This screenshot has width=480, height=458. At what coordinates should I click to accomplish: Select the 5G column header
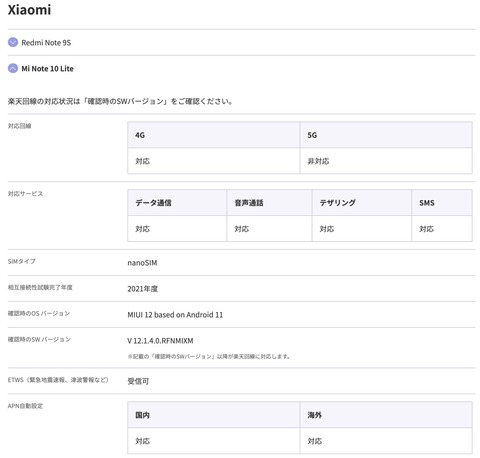click(386, 135)
